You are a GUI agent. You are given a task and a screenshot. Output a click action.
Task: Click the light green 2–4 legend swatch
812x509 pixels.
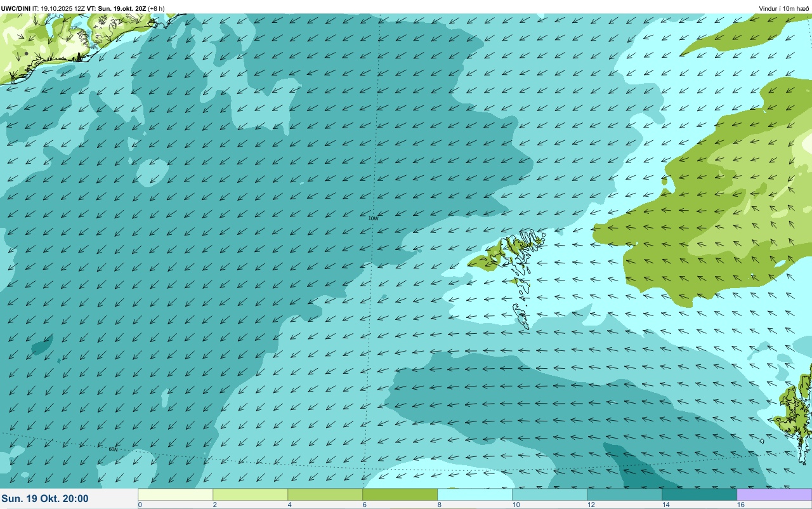coord(250,494)
